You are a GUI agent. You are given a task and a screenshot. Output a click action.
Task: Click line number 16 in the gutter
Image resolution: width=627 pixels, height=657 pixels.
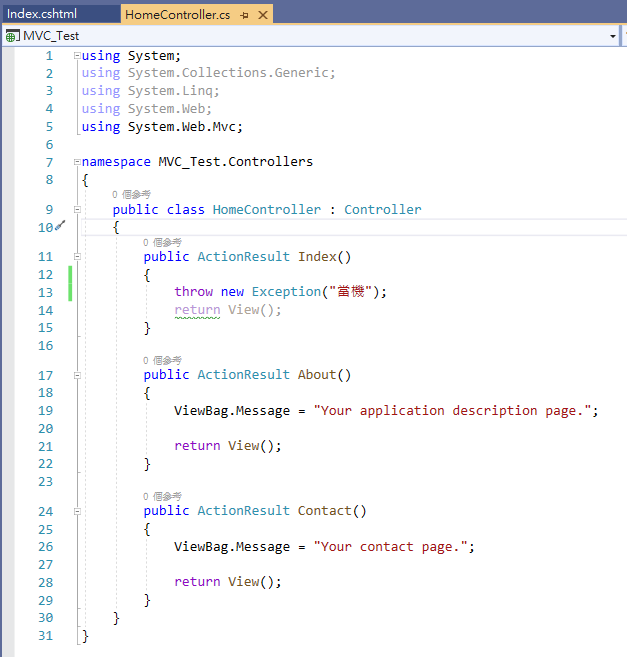pyautogui.click(x=46, y=346)
